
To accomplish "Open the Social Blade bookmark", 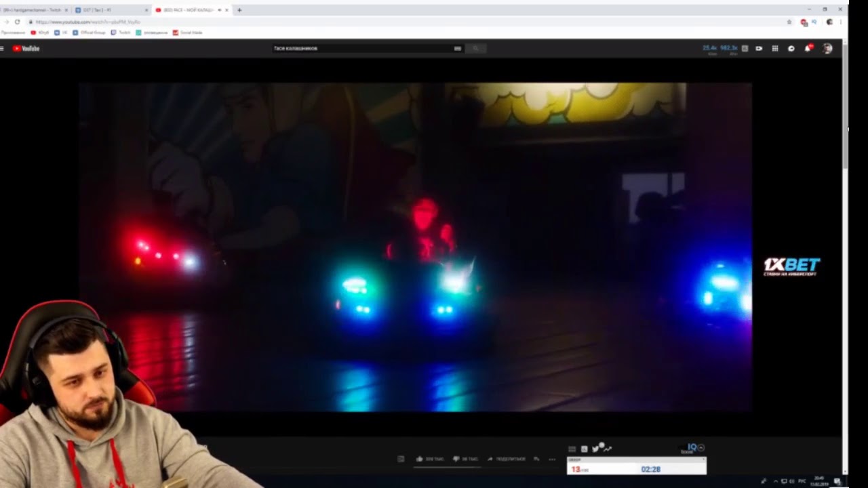I will pos(188,33).
